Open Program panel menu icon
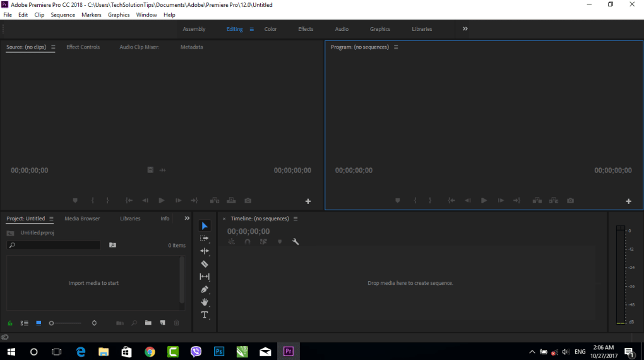The image size is (644, 360). 396,47
